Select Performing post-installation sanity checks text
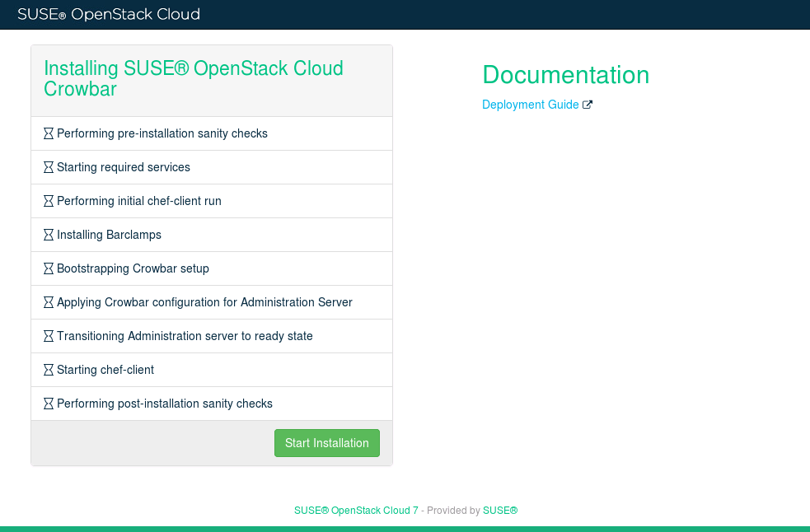The height and width of the screenshot is (532, 810). (x=165, y=404)
